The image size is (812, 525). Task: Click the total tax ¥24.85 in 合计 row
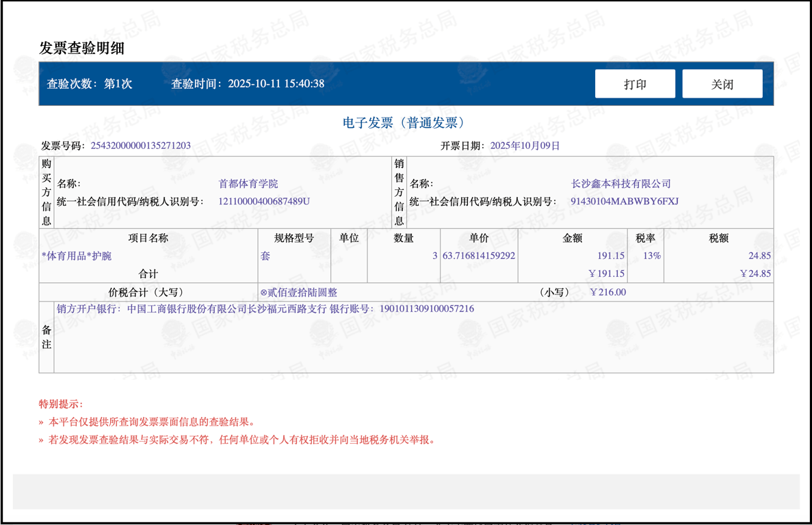755,273
